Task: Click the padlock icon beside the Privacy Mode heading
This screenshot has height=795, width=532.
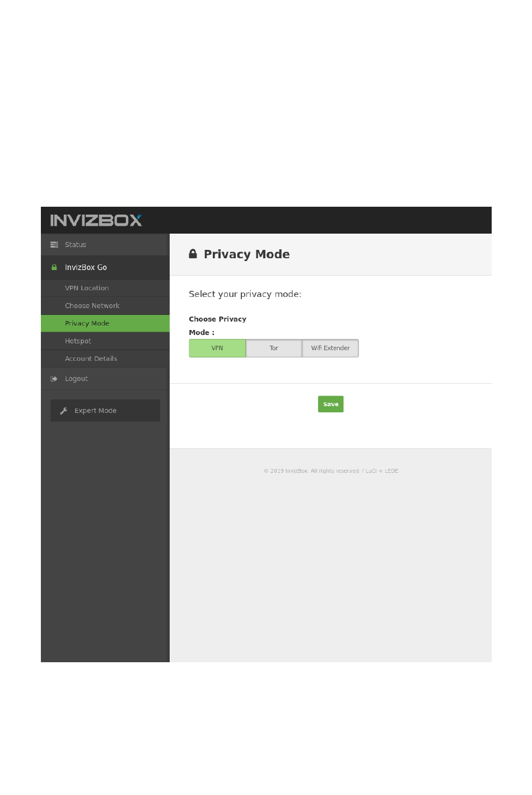Action: pos(193,254)
